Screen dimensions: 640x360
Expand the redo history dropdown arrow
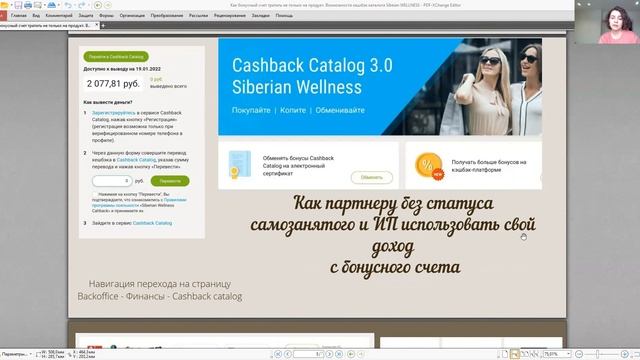tap(89, 5)
